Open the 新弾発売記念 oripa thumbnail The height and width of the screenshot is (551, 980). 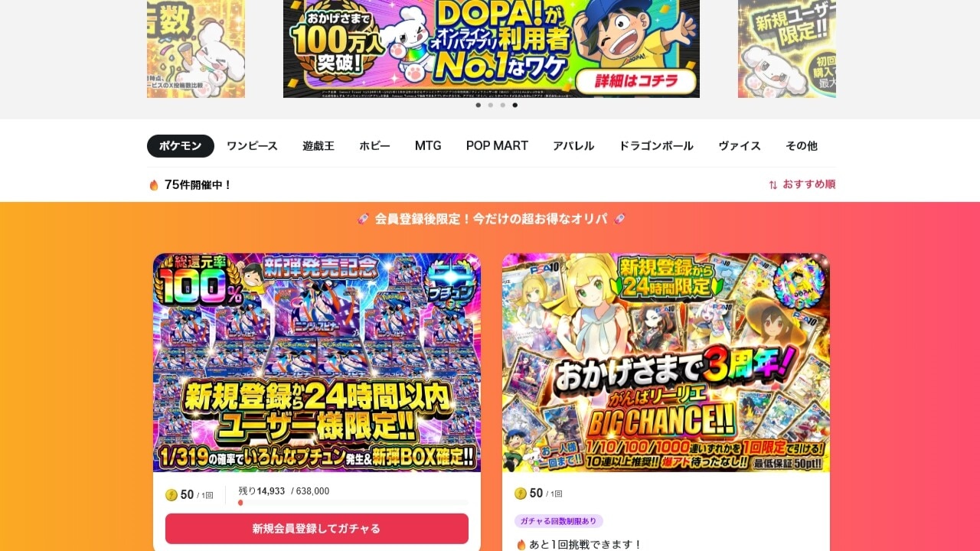pos(317,363)
